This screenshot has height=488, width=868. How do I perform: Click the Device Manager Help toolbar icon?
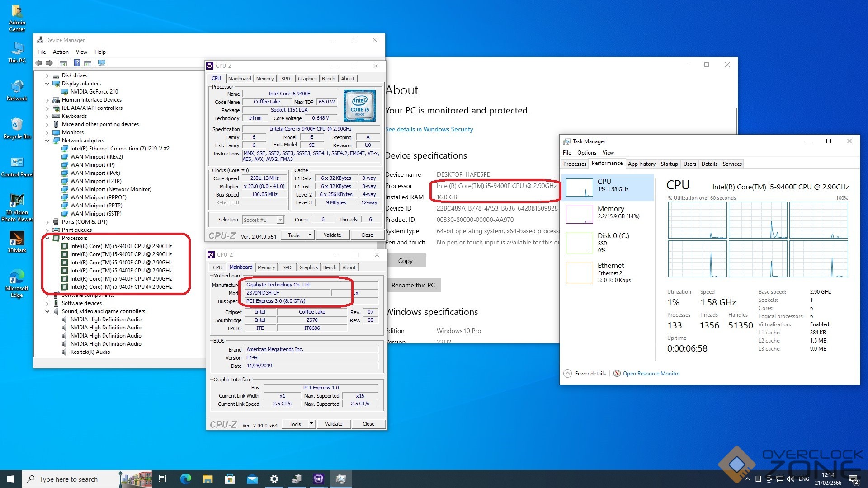click(77, 63)
